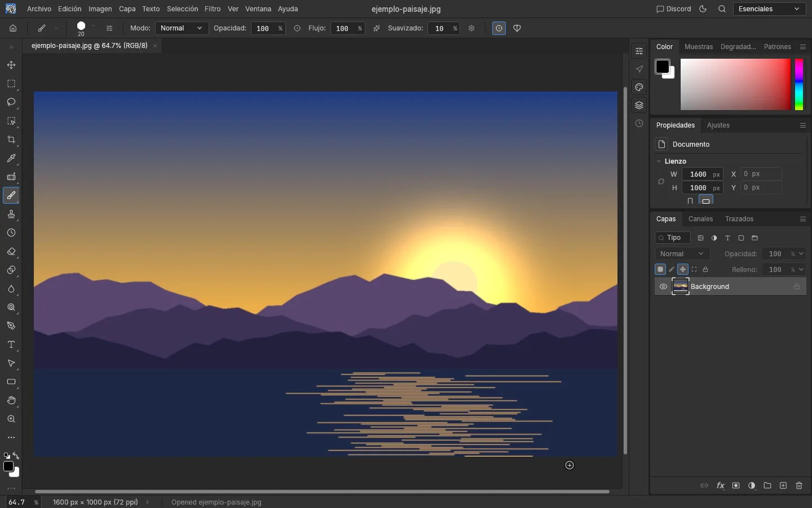This screenshot has height=508, width=812.
Task: Click the canvas width W field
Action: tap(703, 174)
